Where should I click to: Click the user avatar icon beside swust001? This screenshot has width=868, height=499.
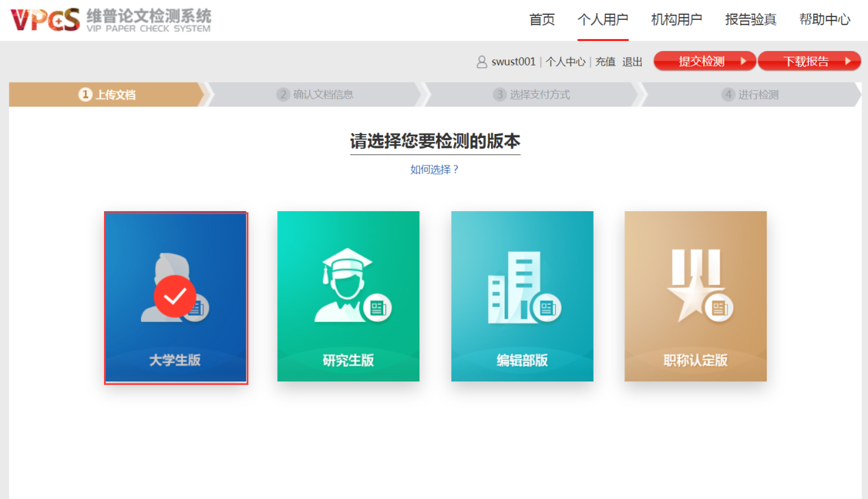coord(482,62)
